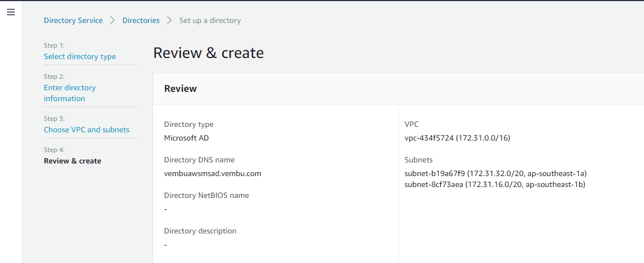Select subnet-b19a67f9 subnet entry
This screenshot has height=263, width=644.
(x=496, y=173)
